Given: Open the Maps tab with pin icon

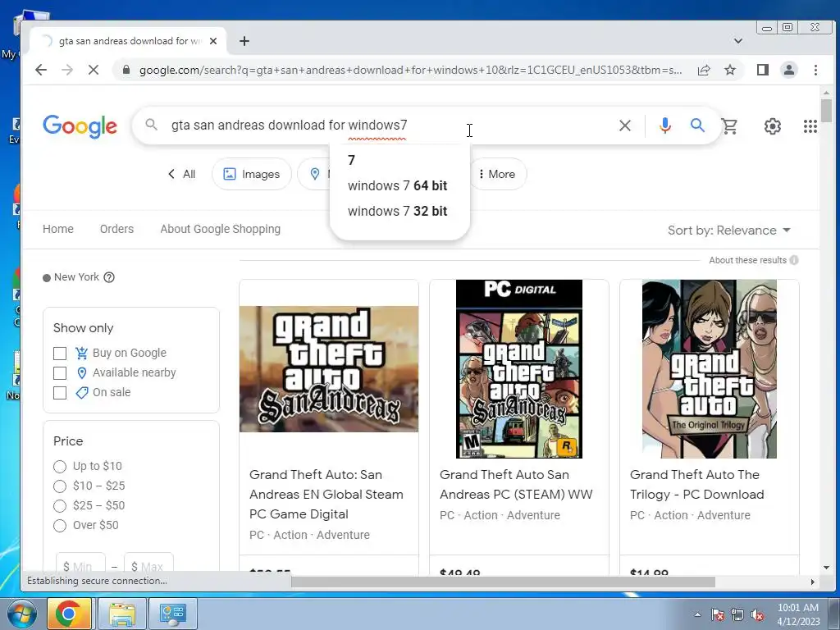Looking at the screenshot, I should coord(315,174).
